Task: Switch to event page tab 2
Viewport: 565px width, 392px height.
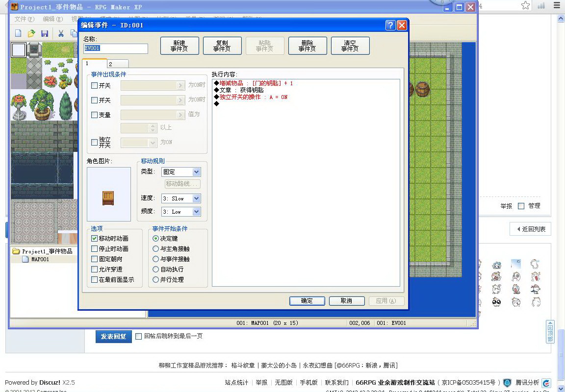Action: click(x=118, y=64)
